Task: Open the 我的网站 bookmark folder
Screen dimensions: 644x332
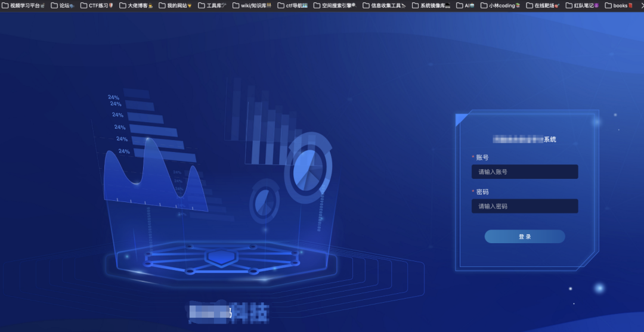Action: pos(175,6)
